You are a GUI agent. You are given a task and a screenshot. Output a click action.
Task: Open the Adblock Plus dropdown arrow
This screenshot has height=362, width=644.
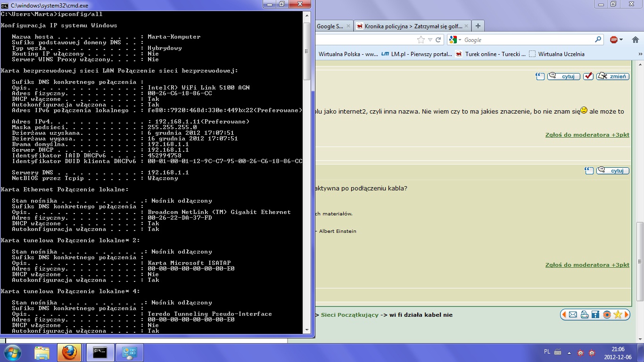[x=621, y=40]
